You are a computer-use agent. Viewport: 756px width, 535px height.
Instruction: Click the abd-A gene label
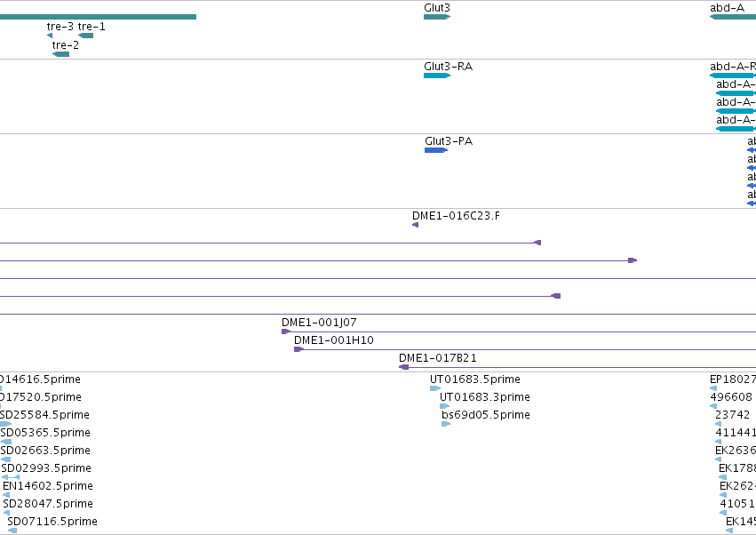pyautogui.click(x=727, y=8)
